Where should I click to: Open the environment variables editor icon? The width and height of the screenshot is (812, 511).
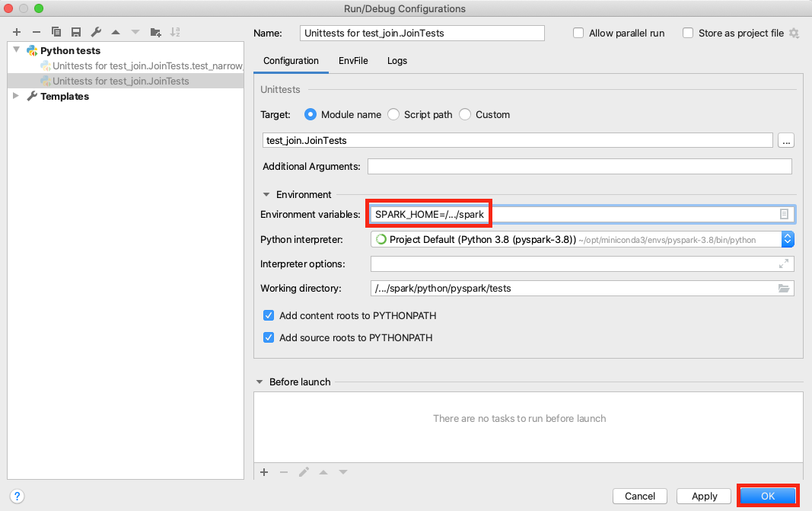(x=785, y=214)
